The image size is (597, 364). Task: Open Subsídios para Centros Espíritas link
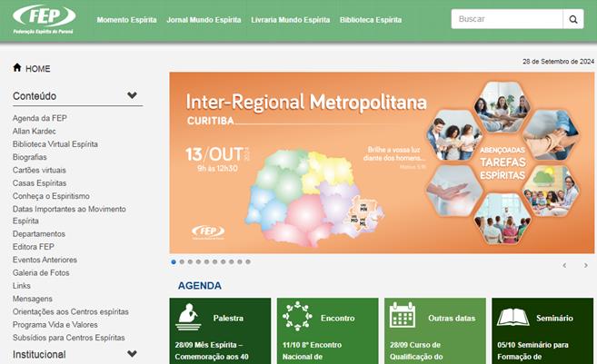click(x=69, y=338)
